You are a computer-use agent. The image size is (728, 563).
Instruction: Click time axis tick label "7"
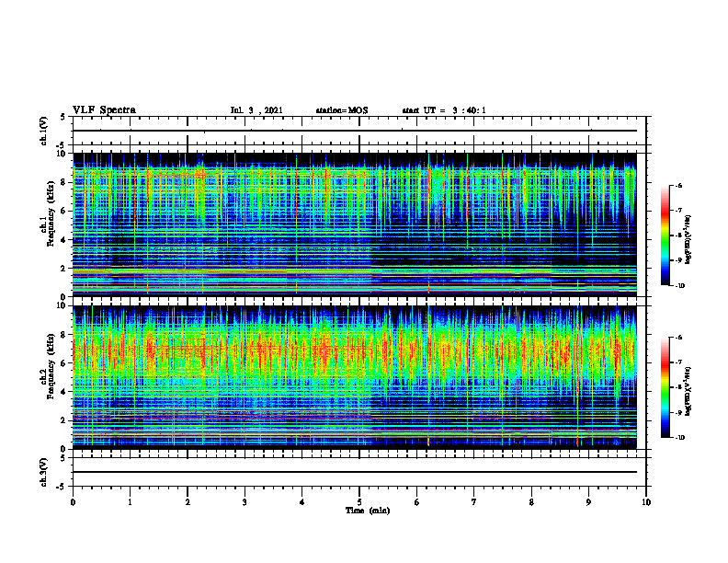click(x=474, y=502)
